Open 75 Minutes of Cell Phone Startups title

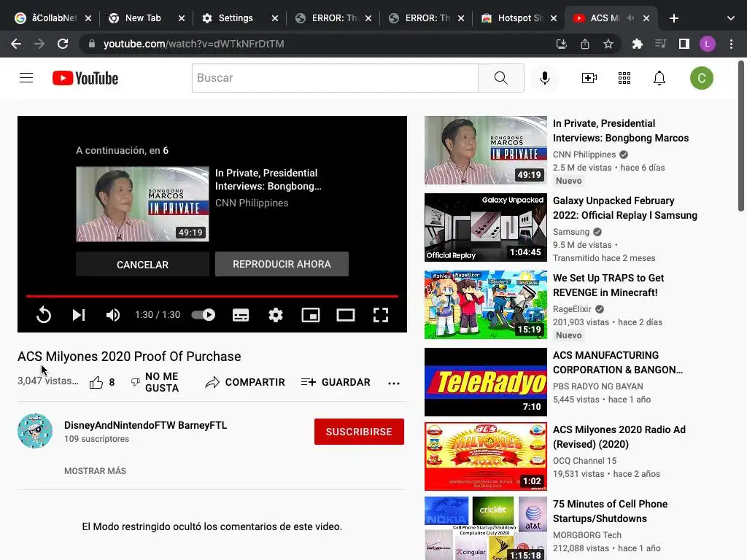(x=610, y=511)
